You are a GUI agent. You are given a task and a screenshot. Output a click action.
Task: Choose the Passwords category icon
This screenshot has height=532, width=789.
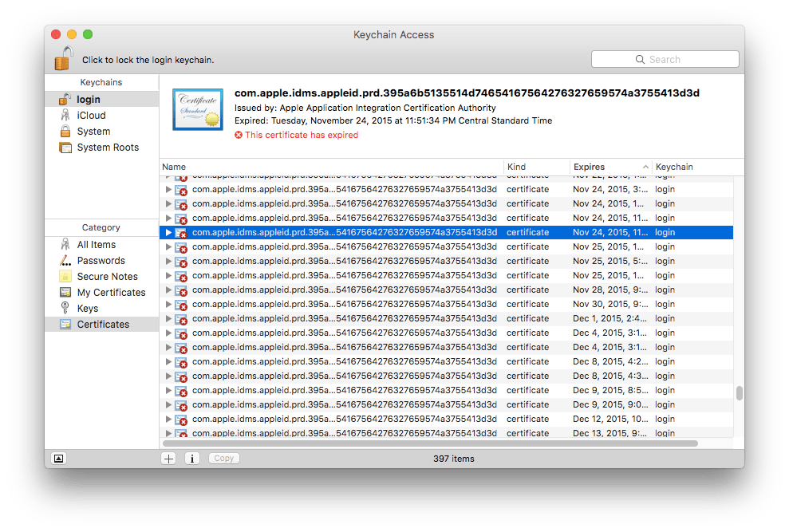pos(65,261)
